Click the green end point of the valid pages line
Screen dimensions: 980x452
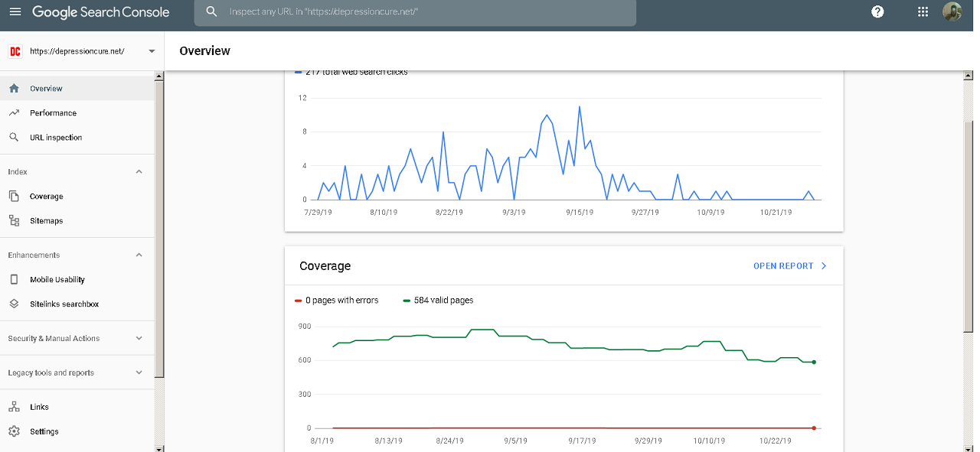813,363
